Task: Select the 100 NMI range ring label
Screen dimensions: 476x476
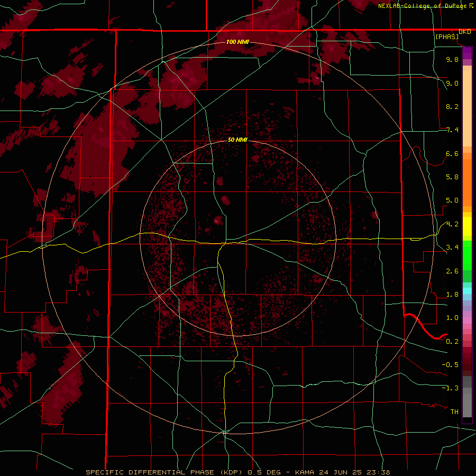Action: [237, 42]
